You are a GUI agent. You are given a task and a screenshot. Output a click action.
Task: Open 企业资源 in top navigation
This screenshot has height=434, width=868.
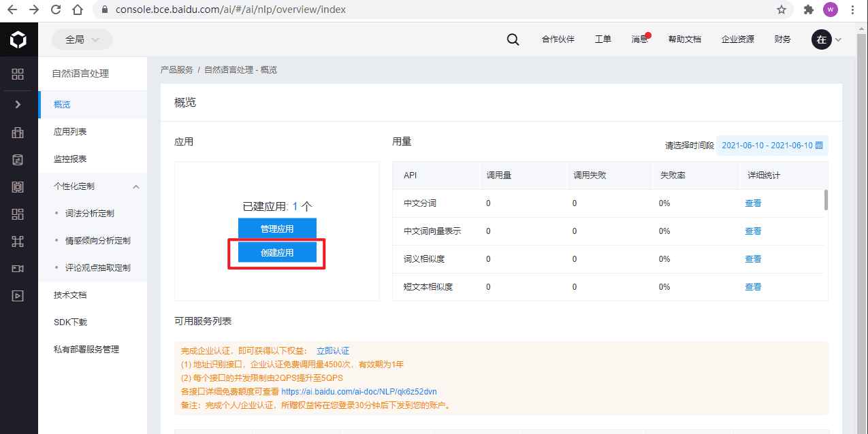(x=738, y=39)
